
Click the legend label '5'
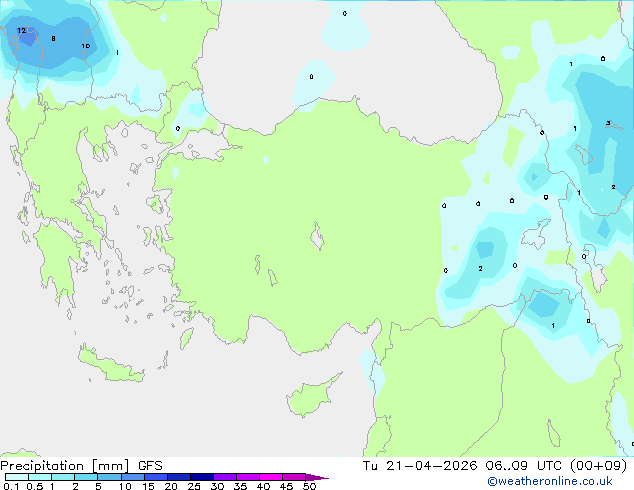(x=98, y=486)
